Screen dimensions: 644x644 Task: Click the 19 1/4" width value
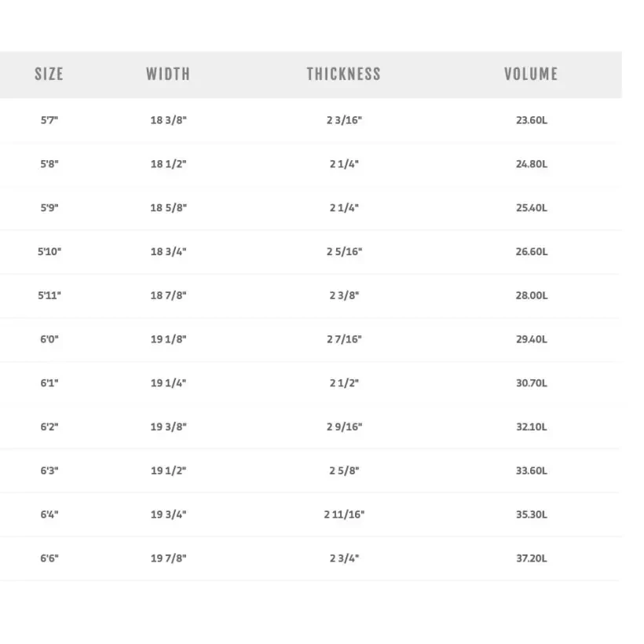pos(169,383)
